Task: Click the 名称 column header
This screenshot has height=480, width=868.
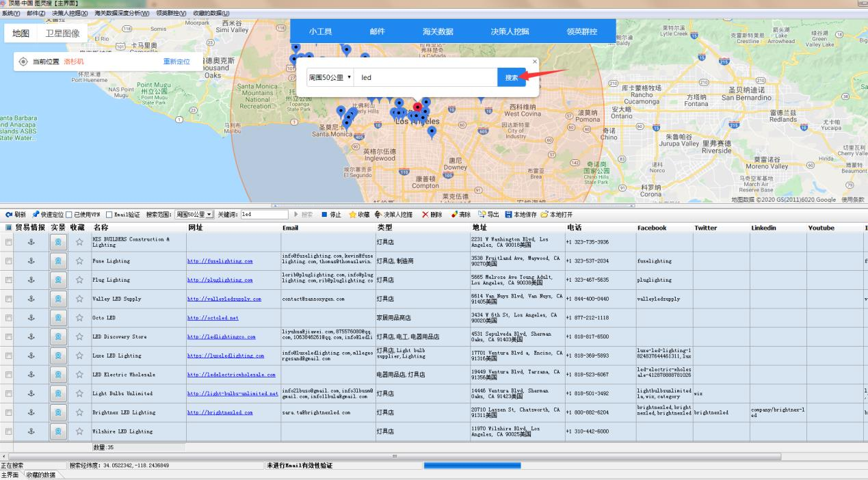Action: pos(101,228)
